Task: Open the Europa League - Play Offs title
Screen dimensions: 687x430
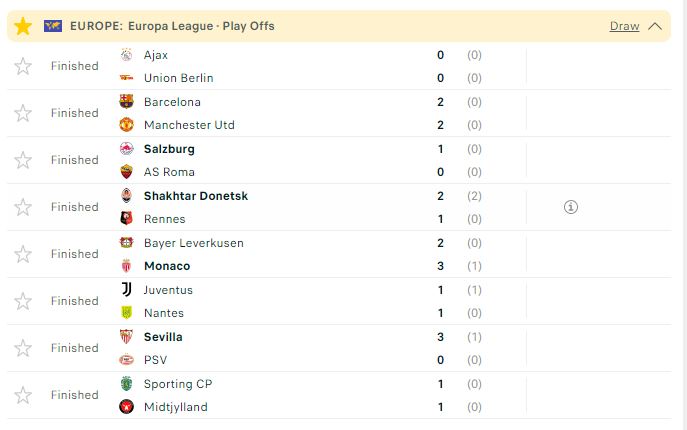Action: [x=201, y=26]
